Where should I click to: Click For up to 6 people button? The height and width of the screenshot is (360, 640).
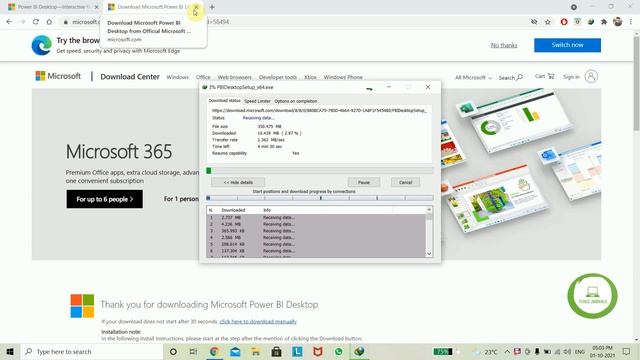(x=104, y=199)
